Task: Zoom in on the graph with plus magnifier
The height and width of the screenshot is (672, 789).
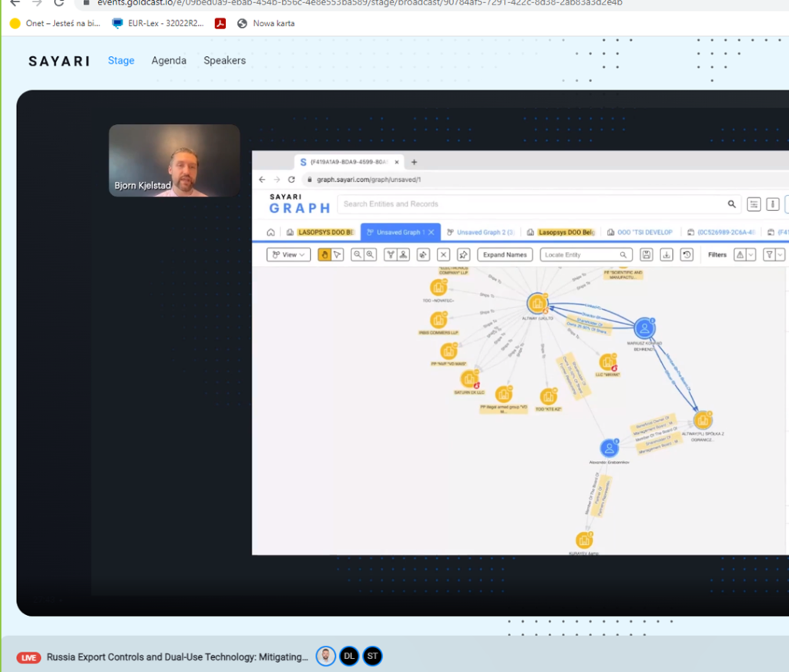Action: [371, 255]
